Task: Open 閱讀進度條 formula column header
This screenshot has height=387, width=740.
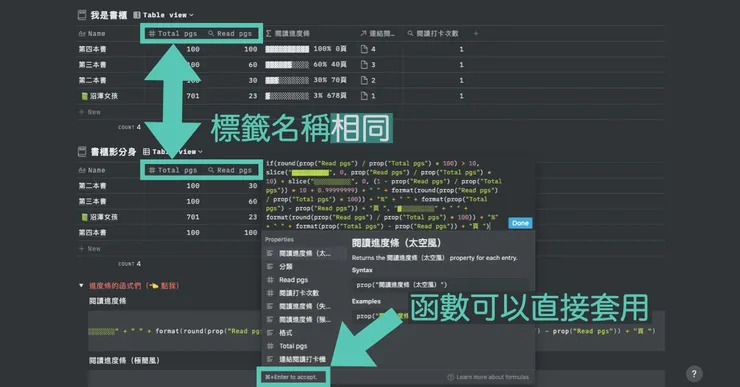Action: 287,34
